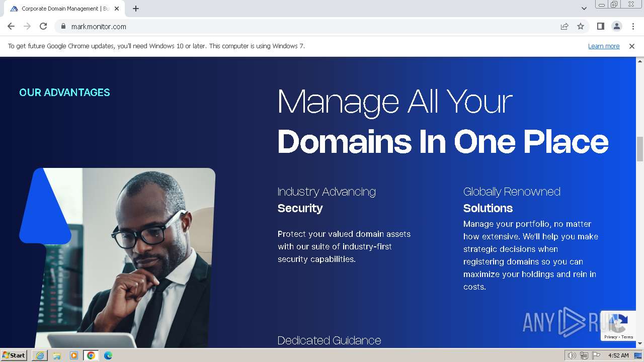View site information lock icon

[63, 26]
